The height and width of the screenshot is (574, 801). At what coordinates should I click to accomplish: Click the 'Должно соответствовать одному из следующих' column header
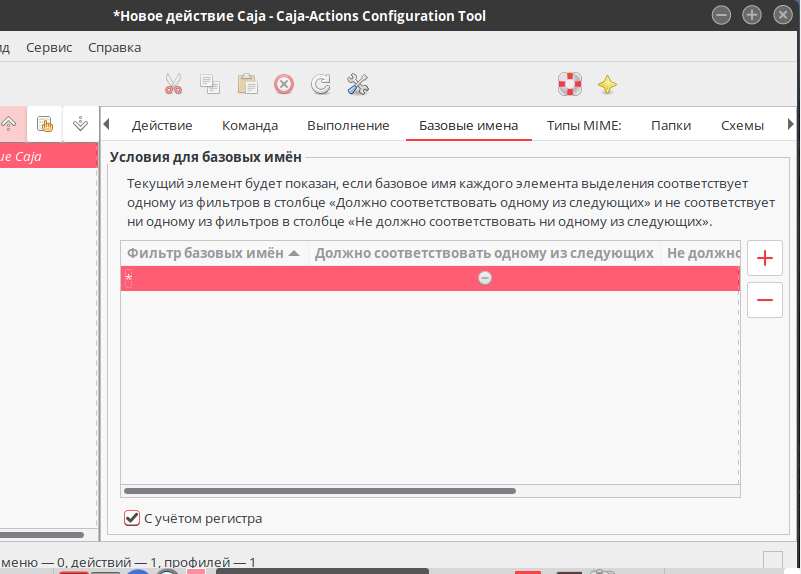[x=484, y=253]
